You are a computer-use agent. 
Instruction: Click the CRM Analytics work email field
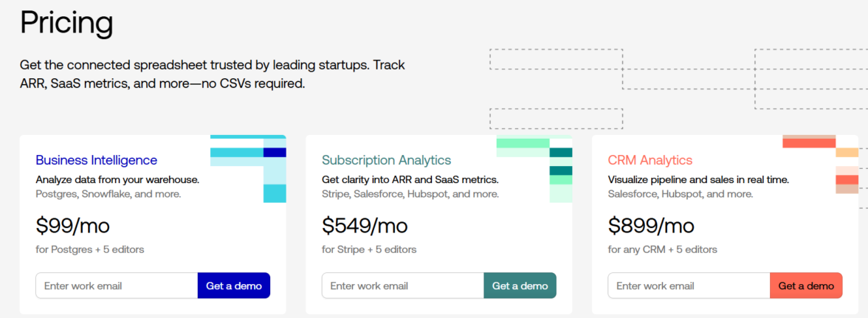[689, 286]
